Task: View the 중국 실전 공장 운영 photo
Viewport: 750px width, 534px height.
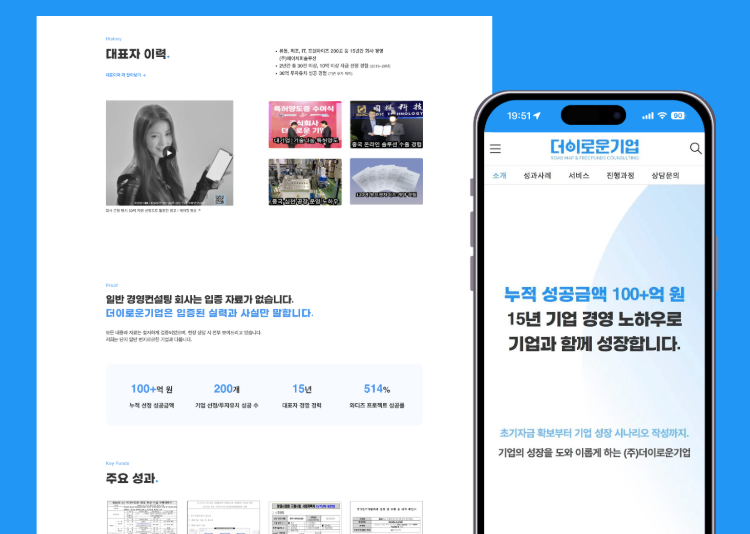Action: tap(305, 182)
